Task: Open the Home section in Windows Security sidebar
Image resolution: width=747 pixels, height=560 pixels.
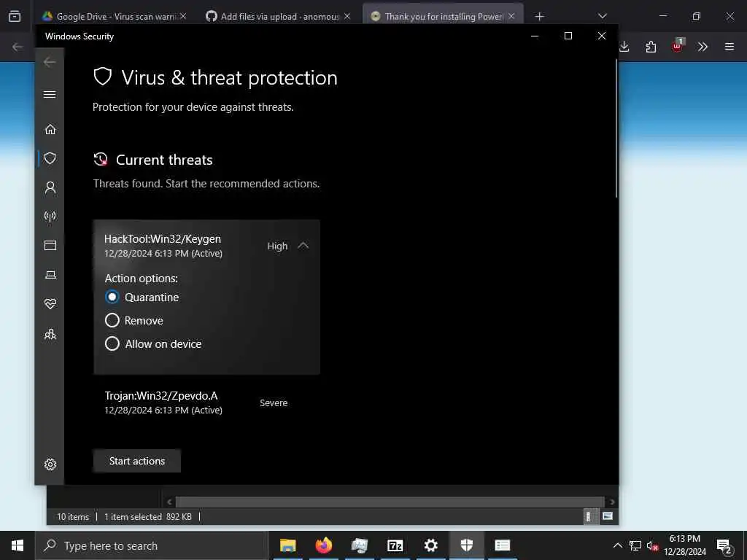Action: pyautogui.click(x=50, y=130)
